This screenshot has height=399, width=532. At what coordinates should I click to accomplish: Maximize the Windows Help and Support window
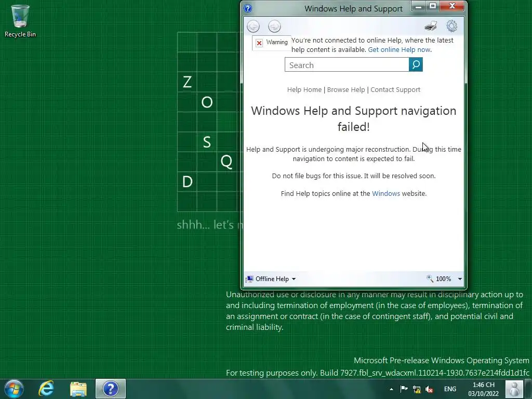(x=433, y=6)
